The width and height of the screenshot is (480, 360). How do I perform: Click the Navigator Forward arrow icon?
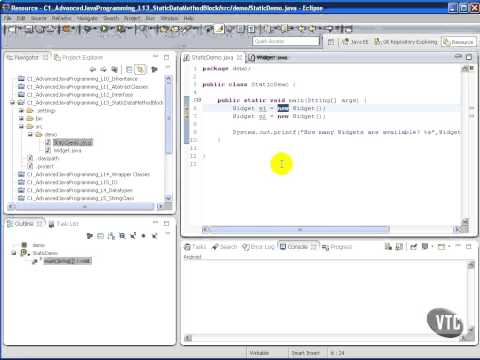(103, 69)
